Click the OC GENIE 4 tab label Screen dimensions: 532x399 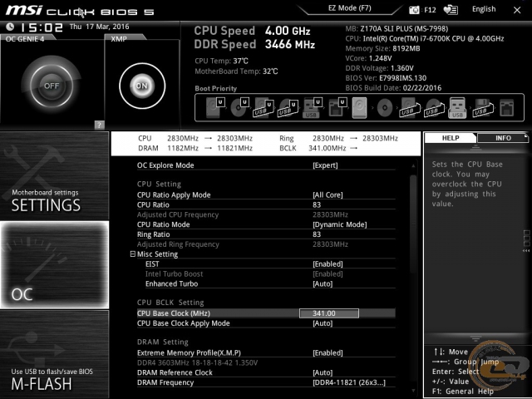coord(25,39)
